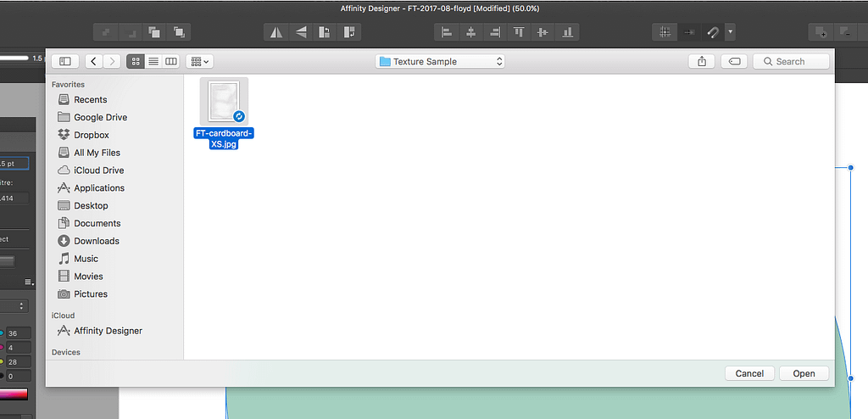Click the Edit Tags icon in the dialog
The image size is (868, 419).
click(x=735, y=62)
